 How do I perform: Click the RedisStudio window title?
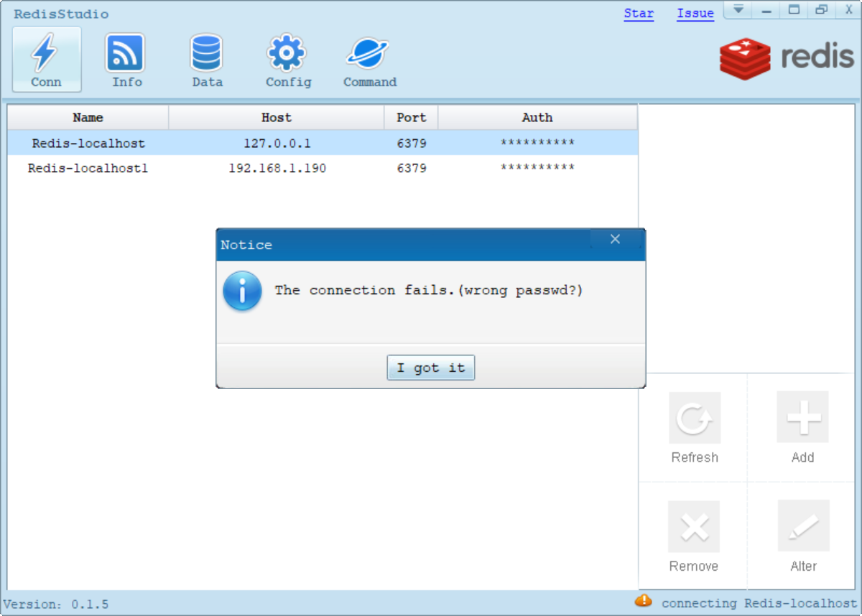[x=62, y=14]
